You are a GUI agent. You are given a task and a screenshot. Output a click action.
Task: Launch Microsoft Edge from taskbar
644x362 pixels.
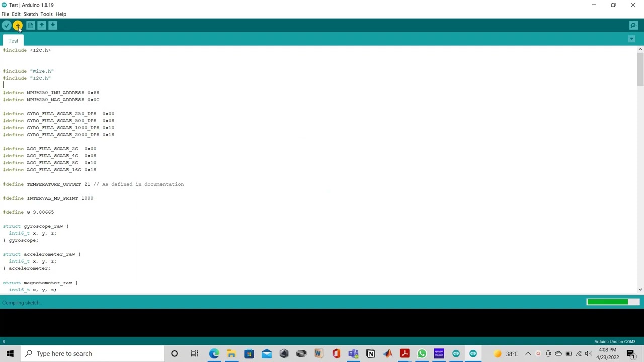[214, 353]
